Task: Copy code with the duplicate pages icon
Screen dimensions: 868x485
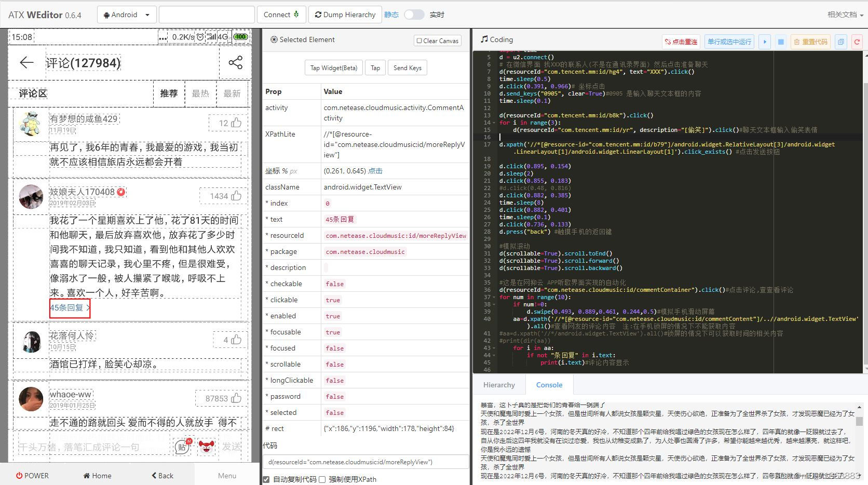Action: tap(840, 42)
